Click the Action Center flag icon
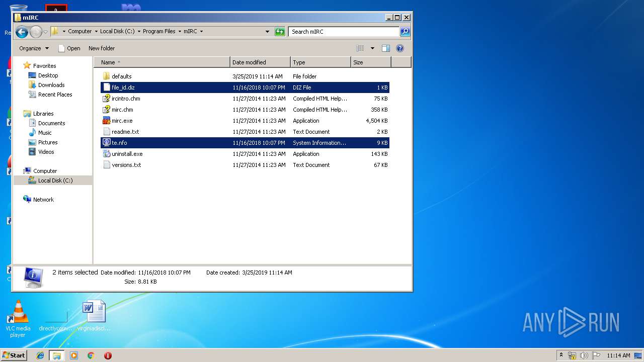The width and height of the screenshot is (644, 362). 596,355
